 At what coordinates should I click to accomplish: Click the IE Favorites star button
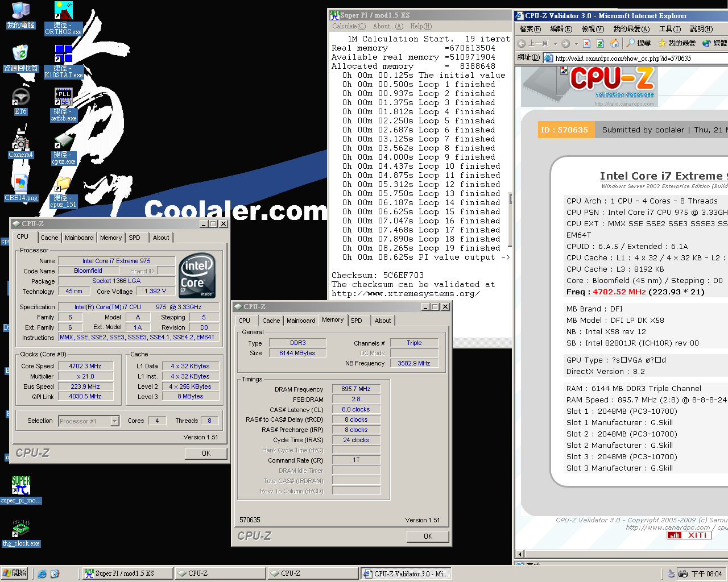(677, 43)
